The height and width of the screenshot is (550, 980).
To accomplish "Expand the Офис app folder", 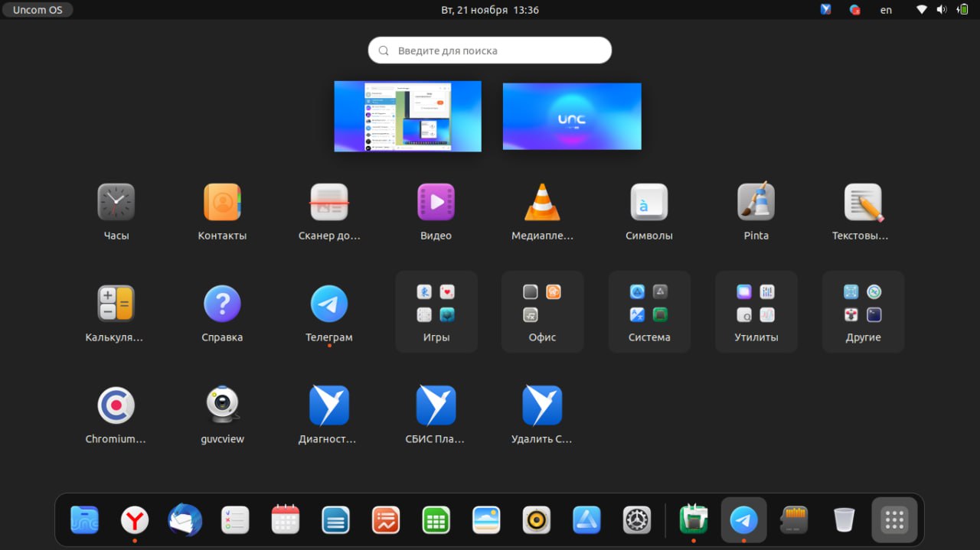I will 542,311.
